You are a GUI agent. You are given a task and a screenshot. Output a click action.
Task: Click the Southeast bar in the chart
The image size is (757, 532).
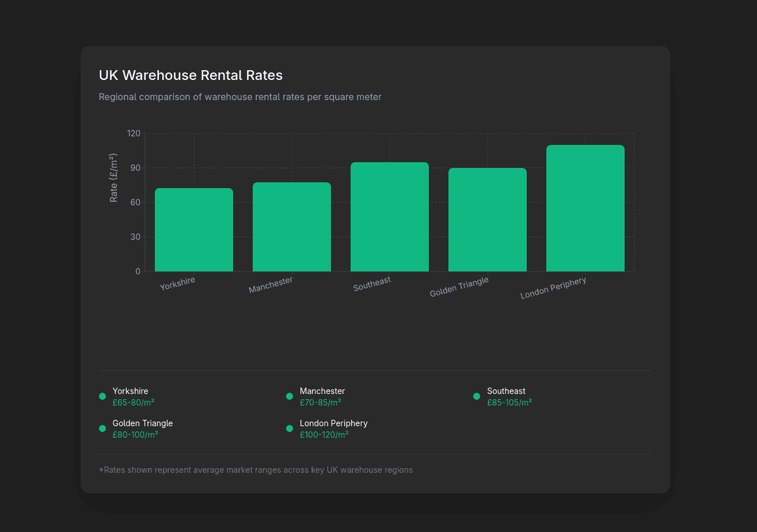390,217
